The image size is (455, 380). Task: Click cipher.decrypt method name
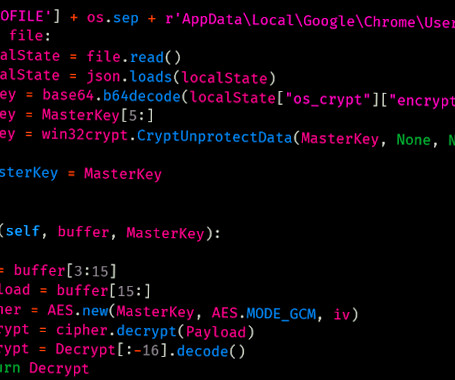point(146,331)
